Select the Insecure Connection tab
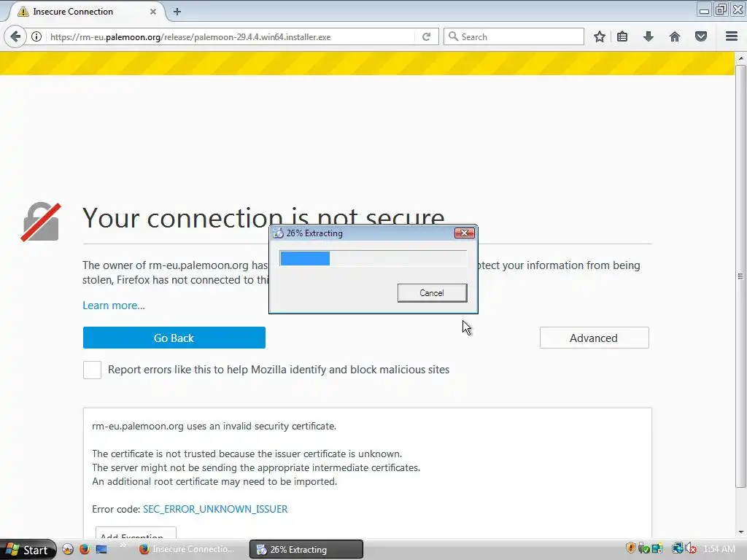Viewport: 747px width, 560px height. click(x=86, y=12)
